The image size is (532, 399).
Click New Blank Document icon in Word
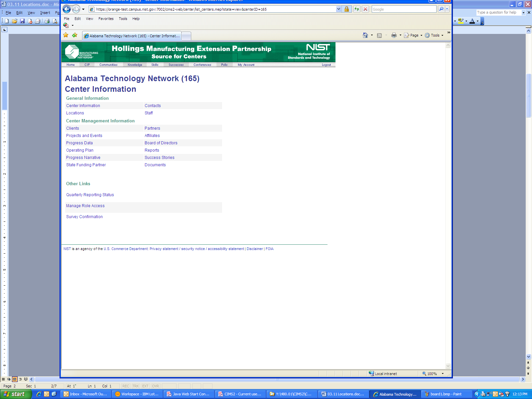[x=7, y=21]
